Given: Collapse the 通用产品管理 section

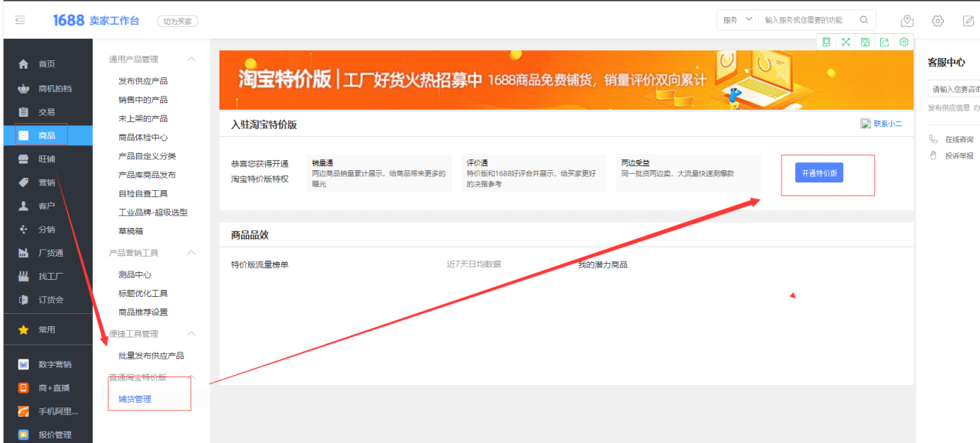Looking at the screenshot, I should (192, 60).
